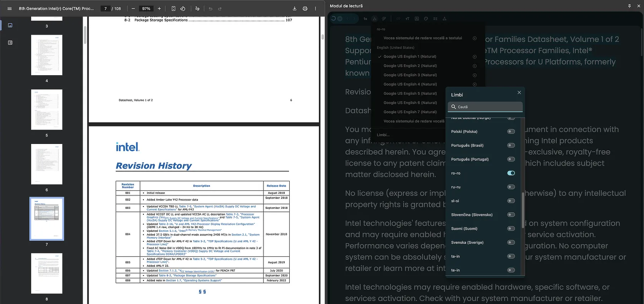Choose Google US English 2 (Natural) voice

click(410, 66)
